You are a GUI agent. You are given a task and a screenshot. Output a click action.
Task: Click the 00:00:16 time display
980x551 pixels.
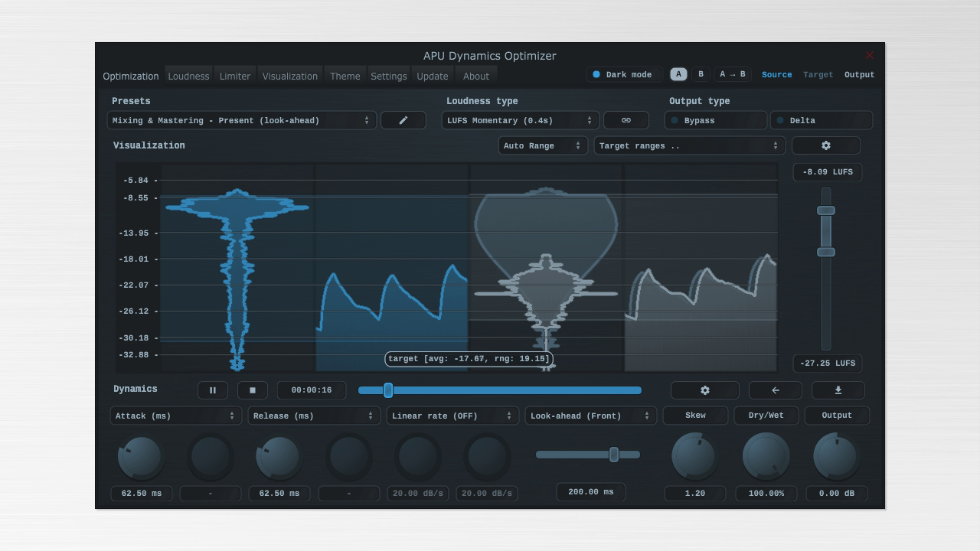(312, 390)
